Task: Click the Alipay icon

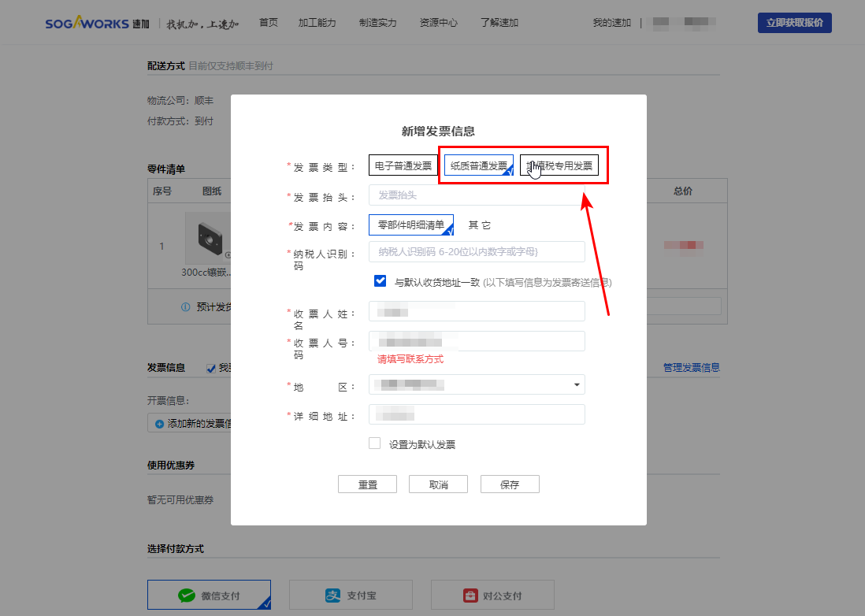Action: [333, 596]
